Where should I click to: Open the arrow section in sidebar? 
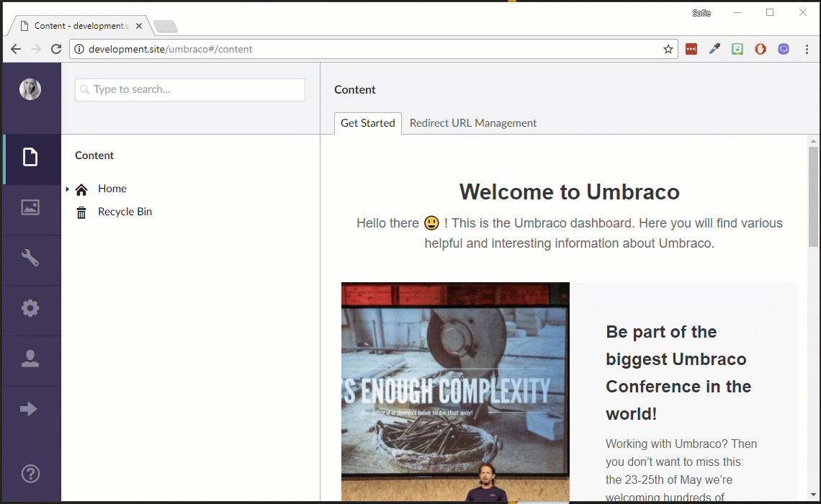coord(29,409)
